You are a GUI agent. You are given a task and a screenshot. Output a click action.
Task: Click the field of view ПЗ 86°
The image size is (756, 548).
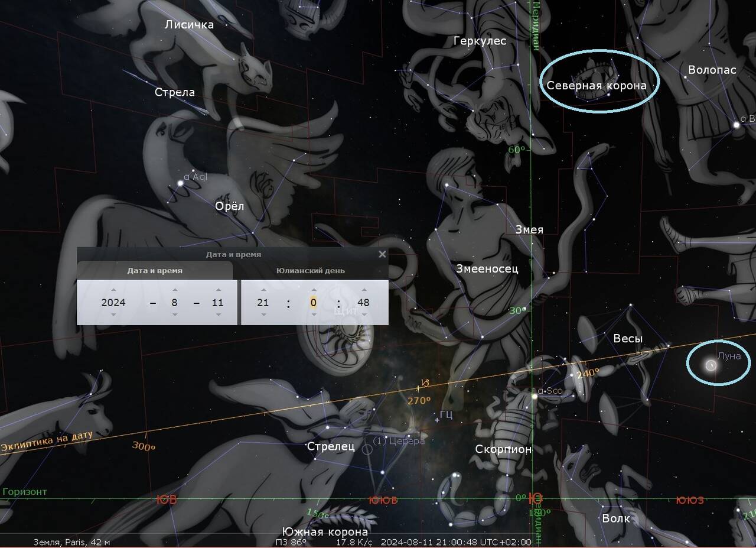291,542
